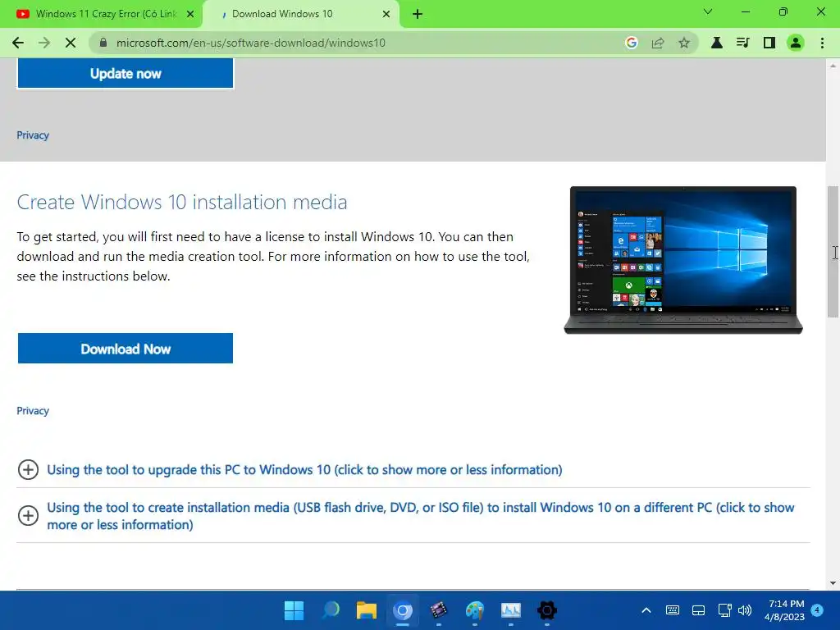
Task: Click the page vertical scrollbar thumb
Action: coord(833,252)
